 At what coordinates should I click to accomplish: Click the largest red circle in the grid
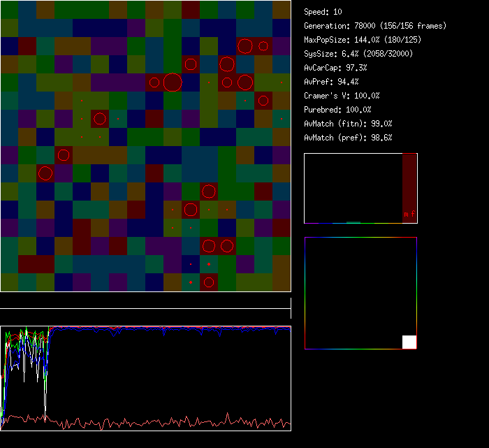point(173,82)
